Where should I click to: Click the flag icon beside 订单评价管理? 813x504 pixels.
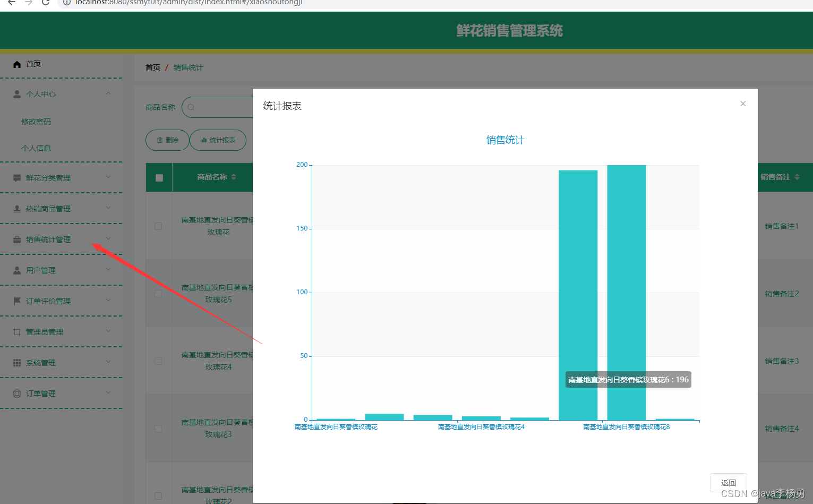tap(17, 301)
